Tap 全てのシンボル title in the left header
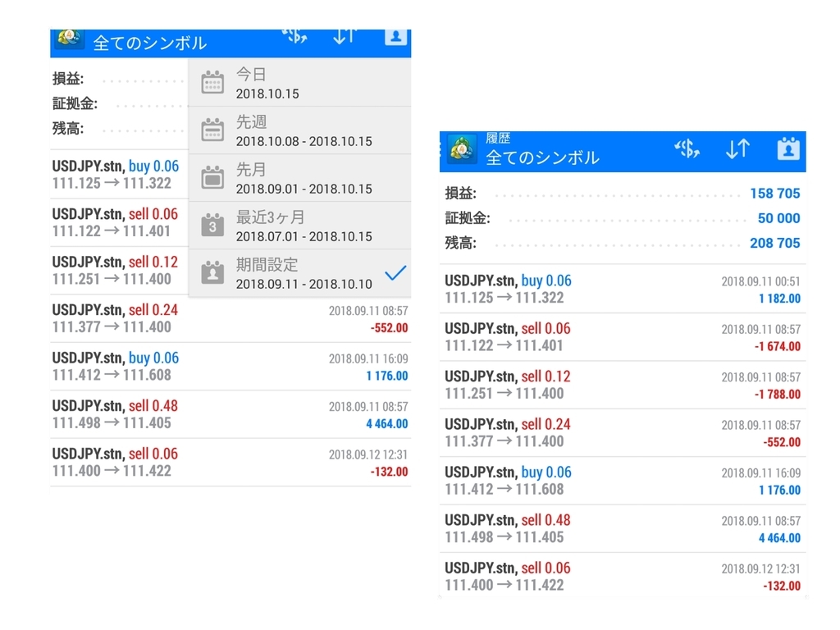This screenshot has width=840, height=630. pyautogui.click(x=149, y=43)
